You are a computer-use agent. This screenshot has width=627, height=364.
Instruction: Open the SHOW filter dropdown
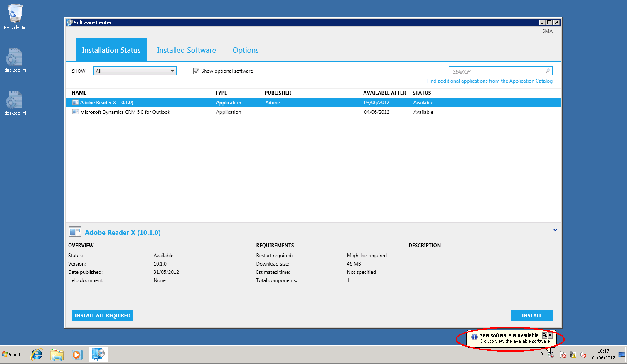point(135,71)
